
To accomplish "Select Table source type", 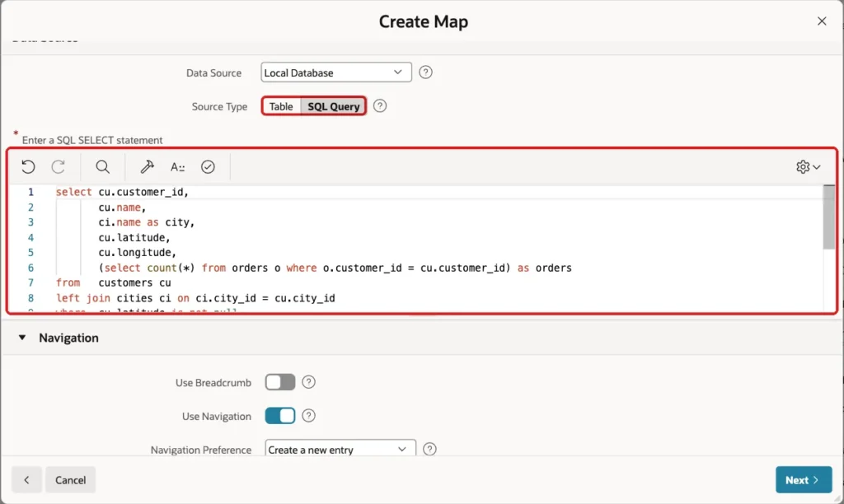I will click(281, 106).
